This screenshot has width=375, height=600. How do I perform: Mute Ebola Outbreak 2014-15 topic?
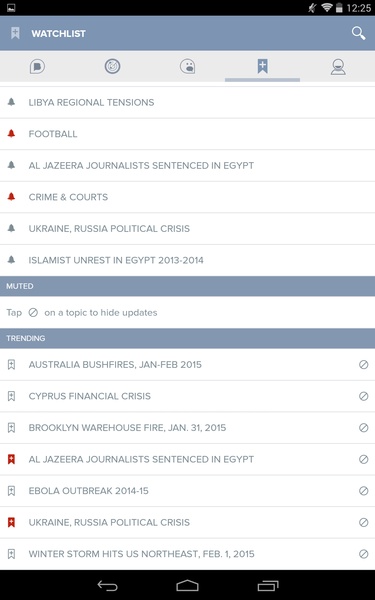[x=364, y=491]
